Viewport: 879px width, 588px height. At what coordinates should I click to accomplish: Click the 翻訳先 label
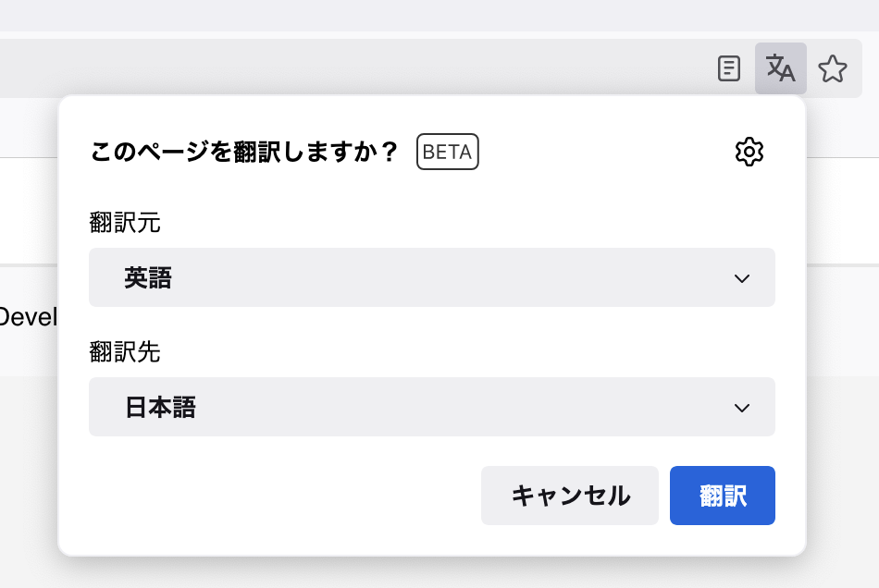coord(125,351)
